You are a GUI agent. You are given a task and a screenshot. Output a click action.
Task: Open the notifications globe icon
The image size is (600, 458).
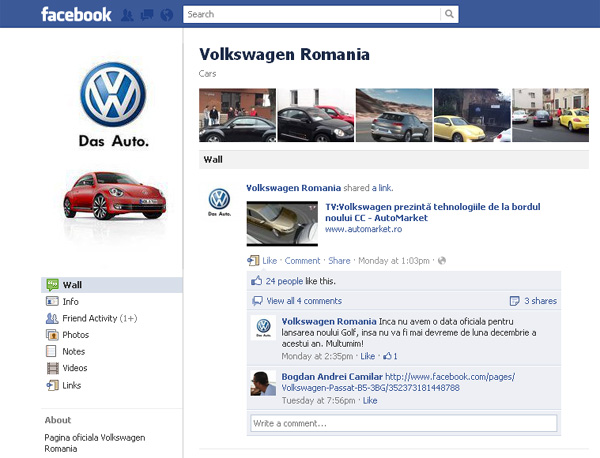coord(165,15)
